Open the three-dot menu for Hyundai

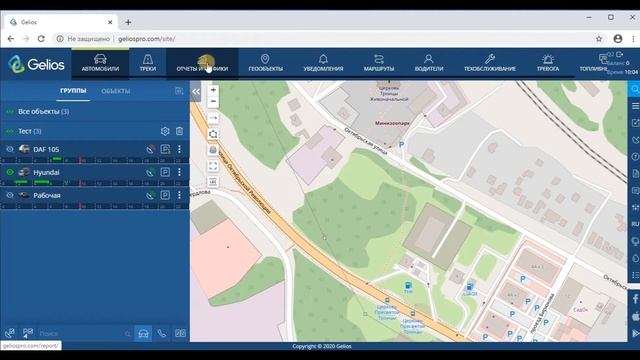179,172
